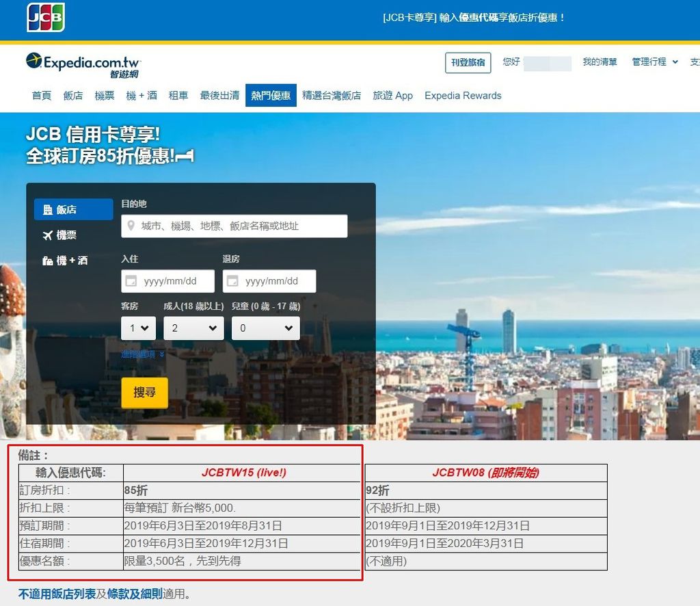The image size is (700, 606).
Task: Open the check-out calendar icon
Action: tap(232, 281)
